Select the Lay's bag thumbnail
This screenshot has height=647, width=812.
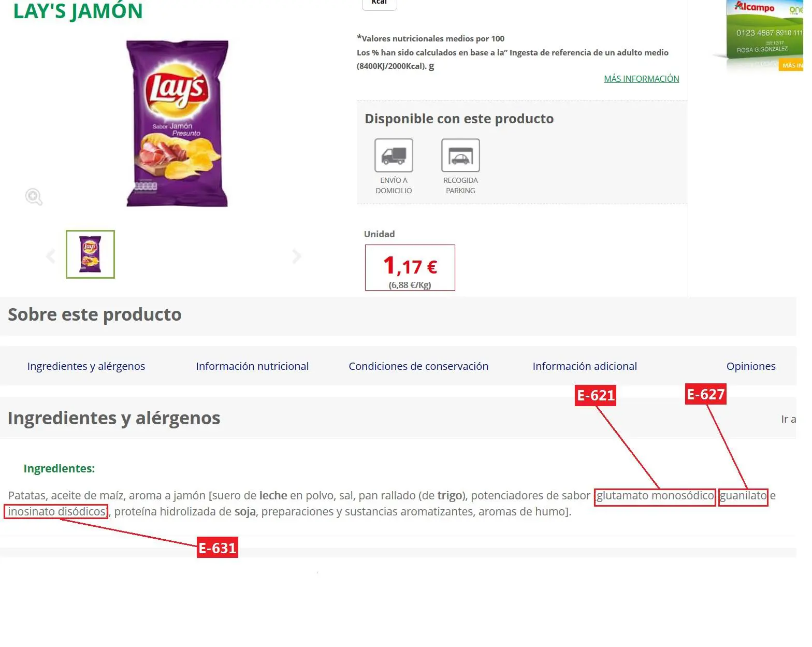[90, 254]
